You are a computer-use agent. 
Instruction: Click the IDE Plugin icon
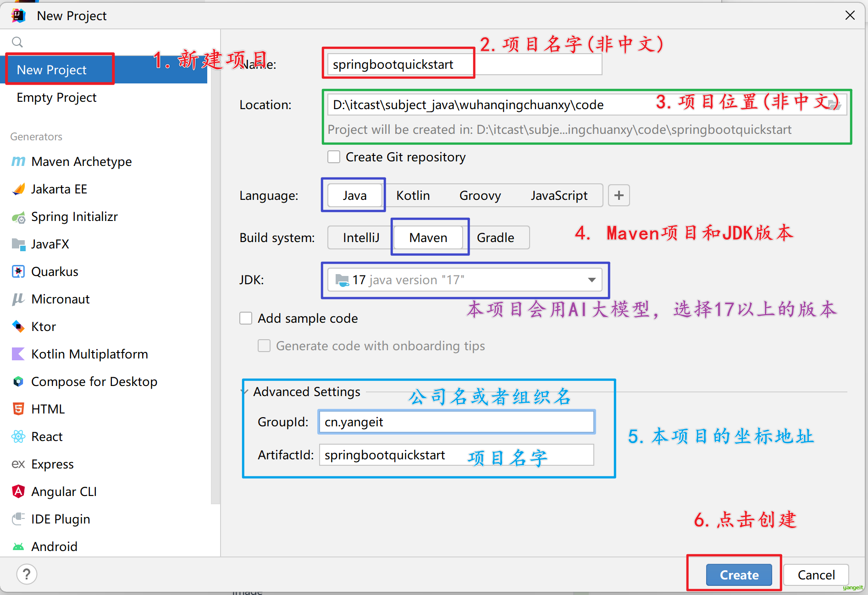18,519
